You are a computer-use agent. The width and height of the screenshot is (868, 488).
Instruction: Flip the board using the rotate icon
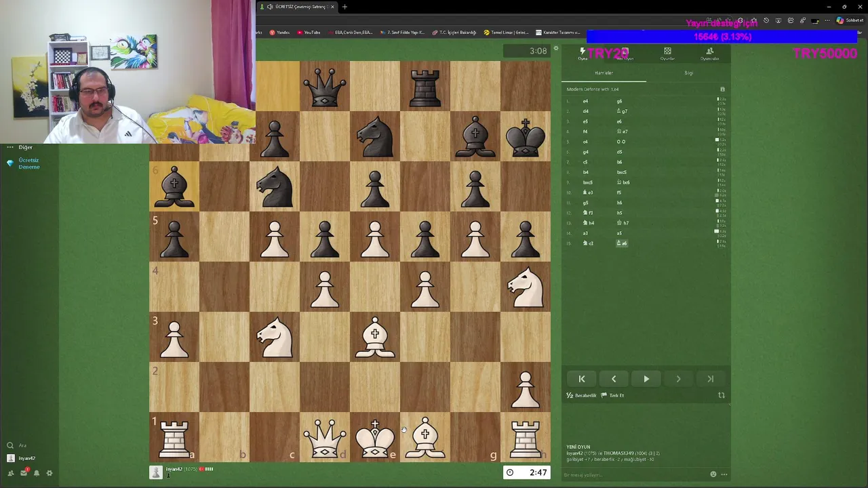pyautogui.click(x=722, y=395)
